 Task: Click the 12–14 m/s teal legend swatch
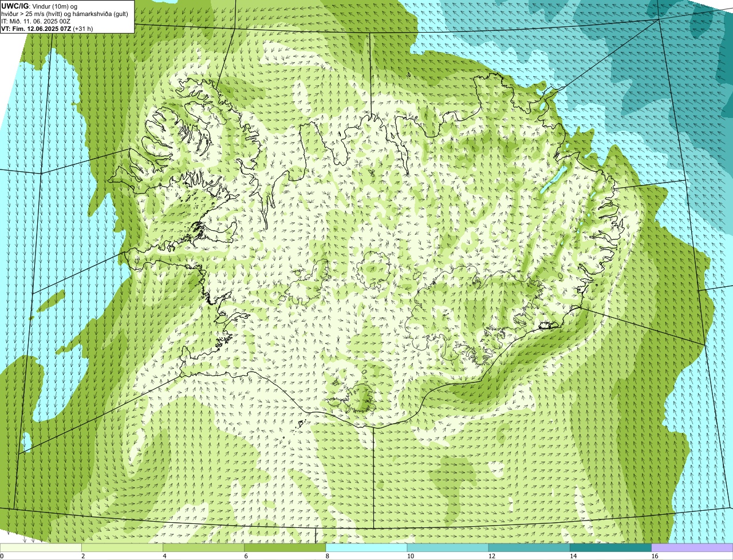point(529,547)
